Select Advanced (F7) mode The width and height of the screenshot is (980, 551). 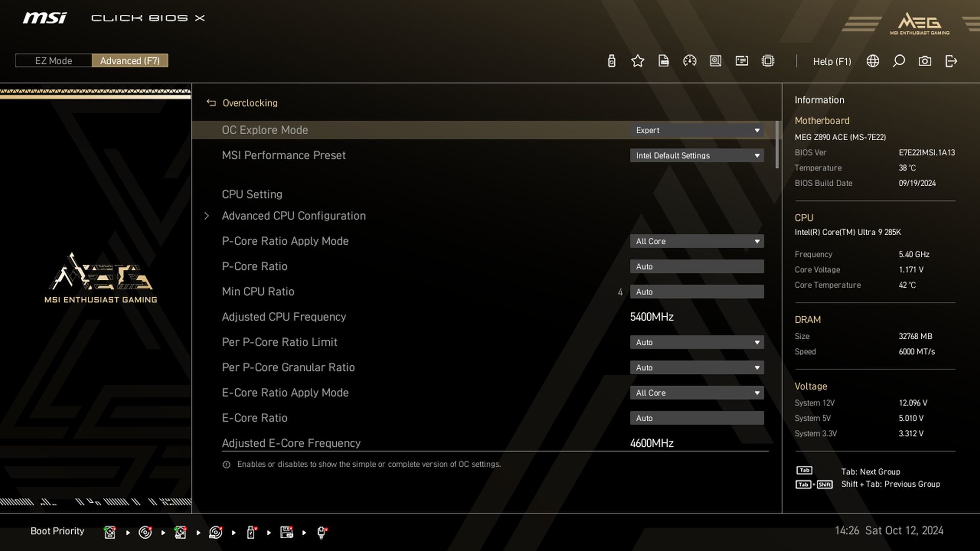pos(130,61)
